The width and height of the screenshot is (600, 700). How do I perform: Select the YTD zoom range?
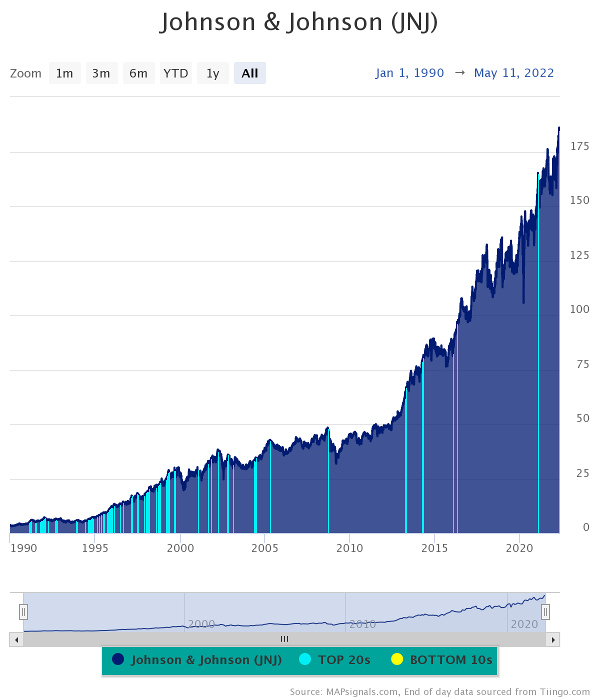click(175, 73)
